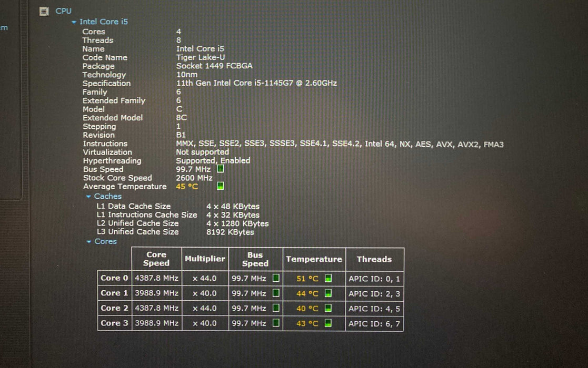Click APIC ID: 0, 1 cell
This screenshot has width=588, height=368.
pyautogui.click(x=374, y=279)
